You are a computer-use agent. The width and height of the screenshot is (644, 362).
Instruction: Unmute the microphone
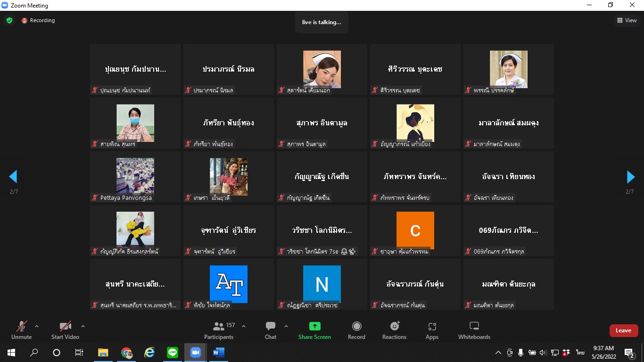[x=22, y=330]
